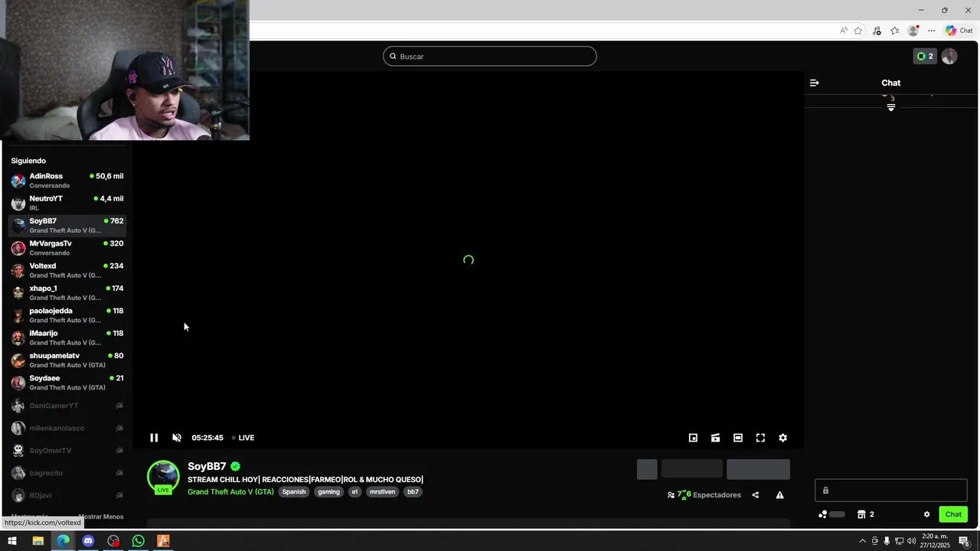The image size is (980, 551).
Task: Open iMaarijo channel in sidebar
Action: (67, 337)
